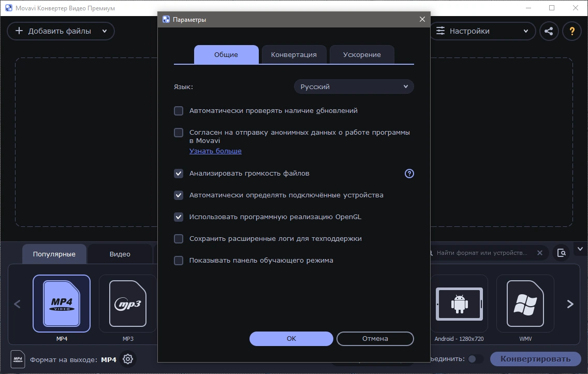The height and width of the screenshot is (374, 588).
Task: Open the Видео formats tab
Action: coord(120,254)
